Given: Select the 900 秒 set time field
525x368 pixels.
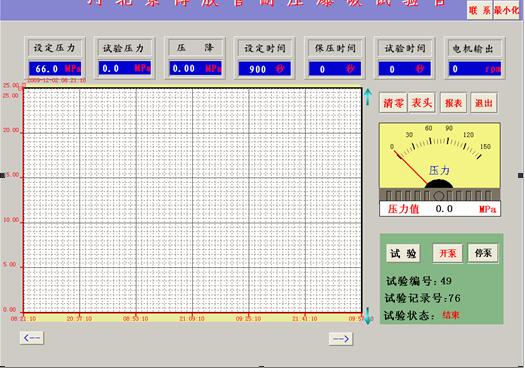Looking at the screenshot, I should pos(265,69).
